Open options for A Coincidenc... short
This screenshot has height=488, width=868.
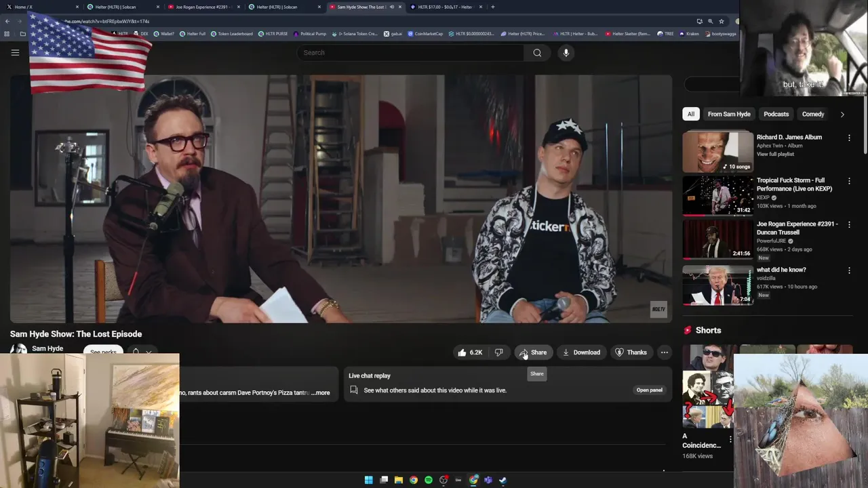click(x=730, y=439)
